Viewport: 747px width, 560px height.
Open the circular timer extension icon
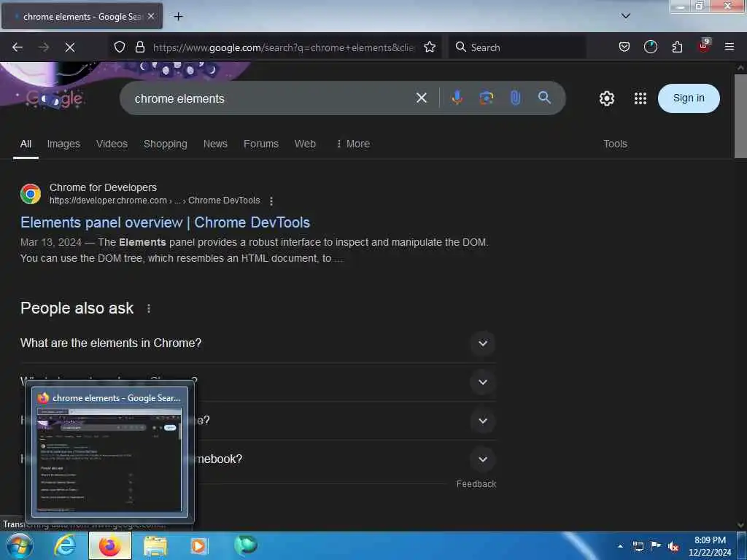point(650,47)
